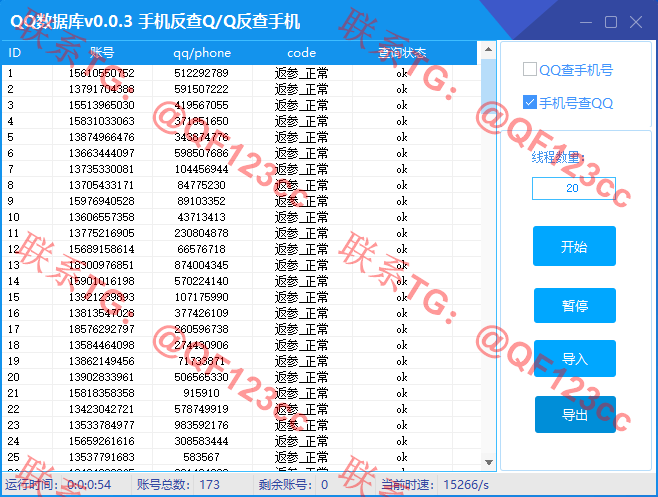The width and height of the screenshot is (658, 497).
Task: Click the vertical scrollbar thumb
Action: (488, 86)
